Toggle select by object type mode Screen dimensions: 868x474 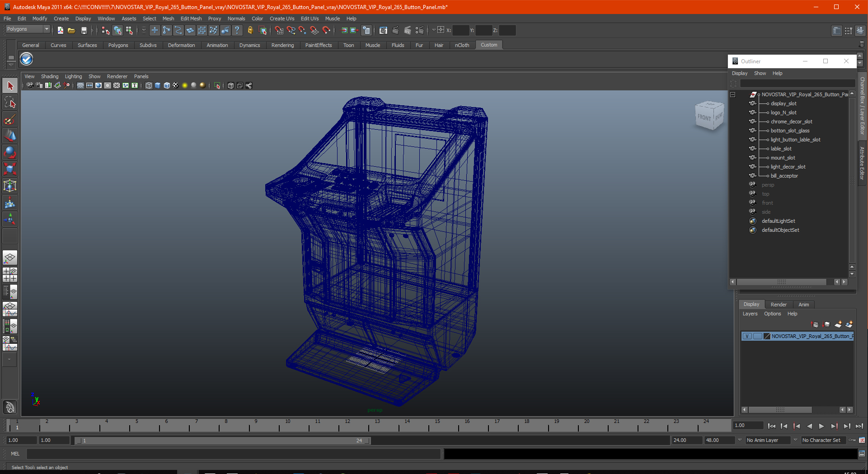(x=117, y=30)
